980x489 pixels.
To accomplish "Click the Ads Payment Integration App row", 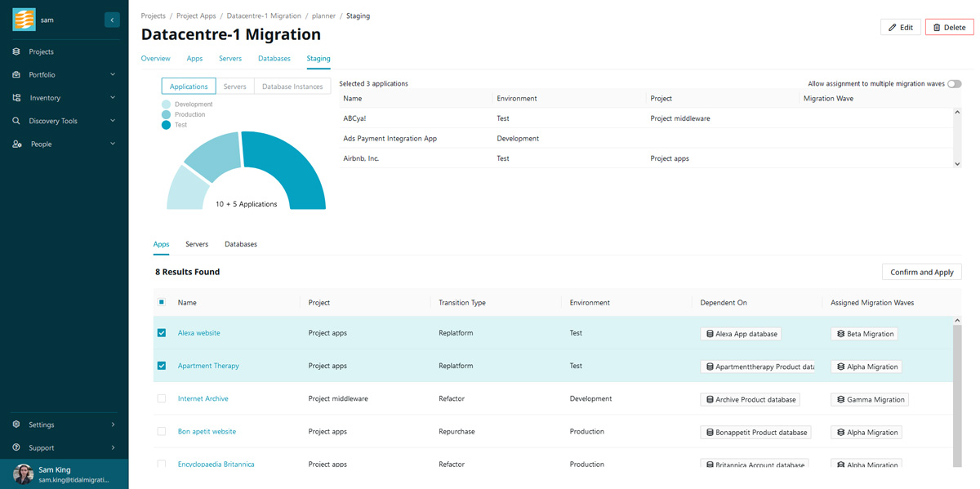I will coord(646,139).
